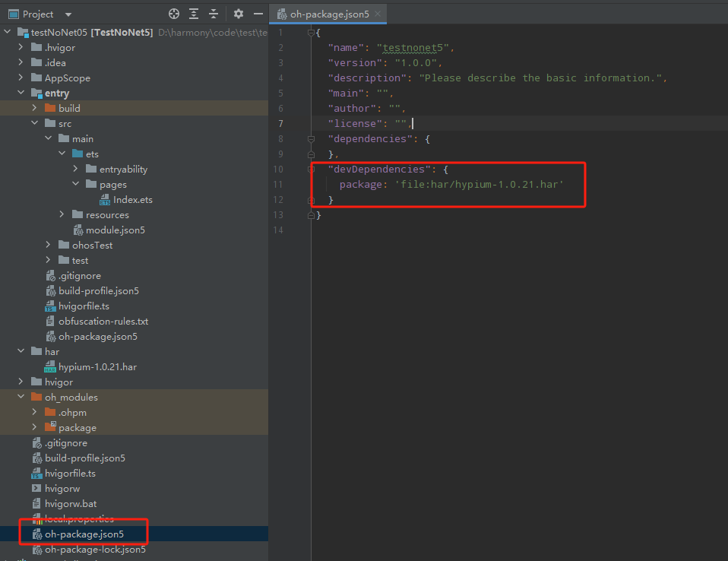Open Project panel settings gear
728x561 pixels.
[x=238, y=14]
